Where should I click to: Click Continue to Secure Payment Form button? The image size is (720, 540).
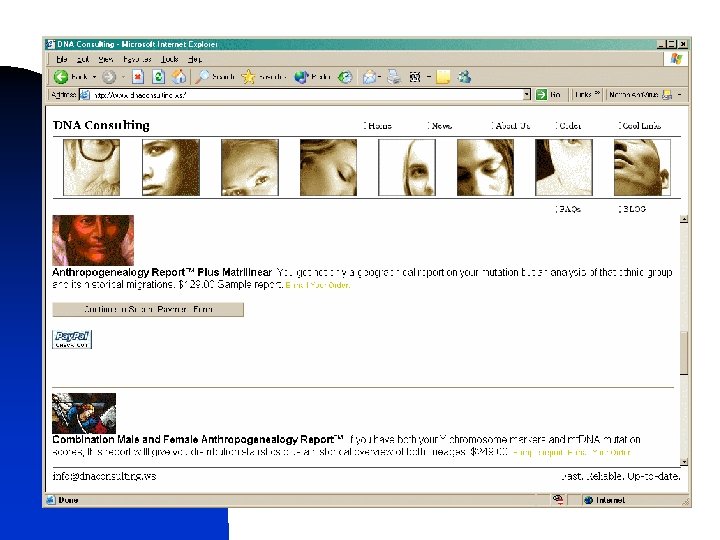pyautogui.click(x=148, y=309)
